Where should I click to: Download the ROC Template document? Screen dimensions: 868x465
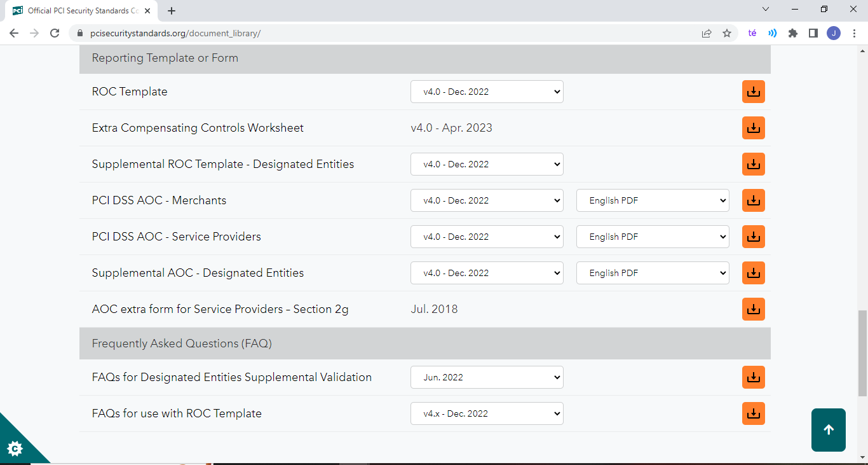coord(753,92)
